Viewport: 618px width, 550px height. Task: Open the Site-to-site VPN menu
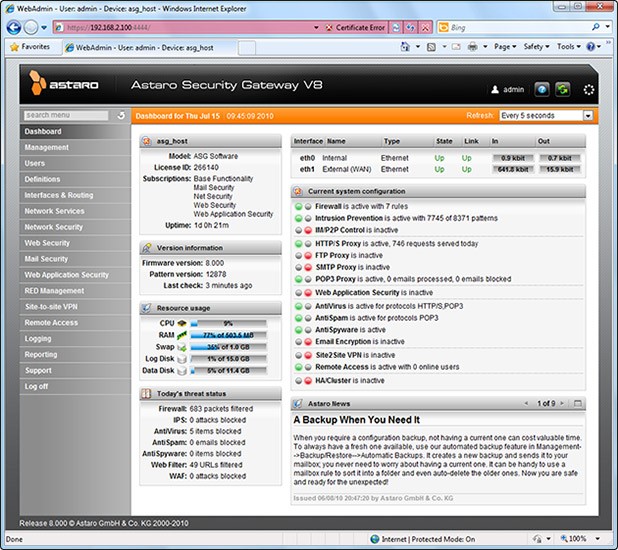[75, 307]
